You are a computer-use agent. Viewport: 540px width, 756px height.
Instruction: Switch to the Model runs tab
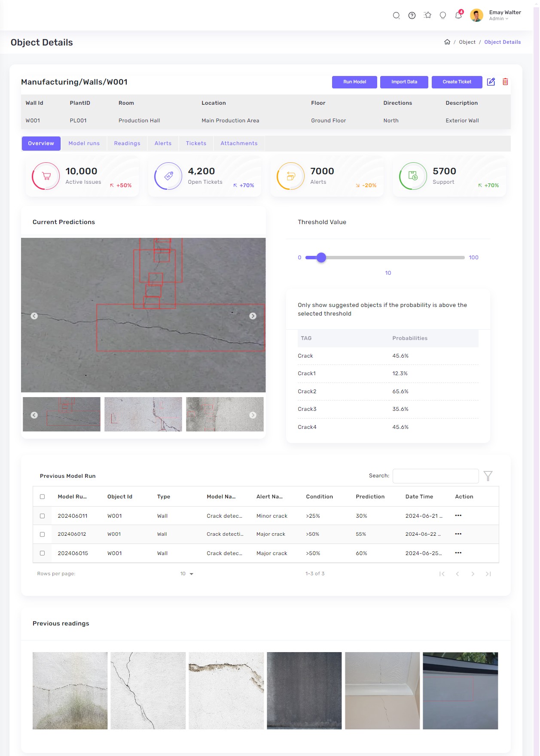84,143
